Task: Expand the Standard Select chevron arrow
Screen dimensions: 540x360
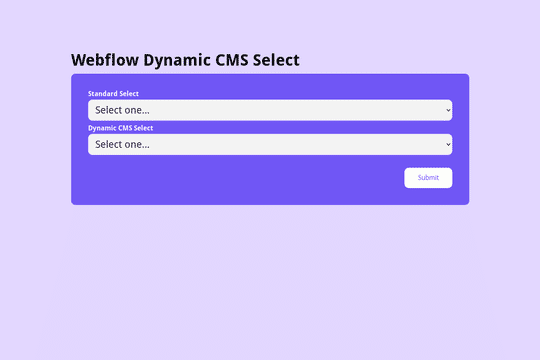Action: (448, 110)
